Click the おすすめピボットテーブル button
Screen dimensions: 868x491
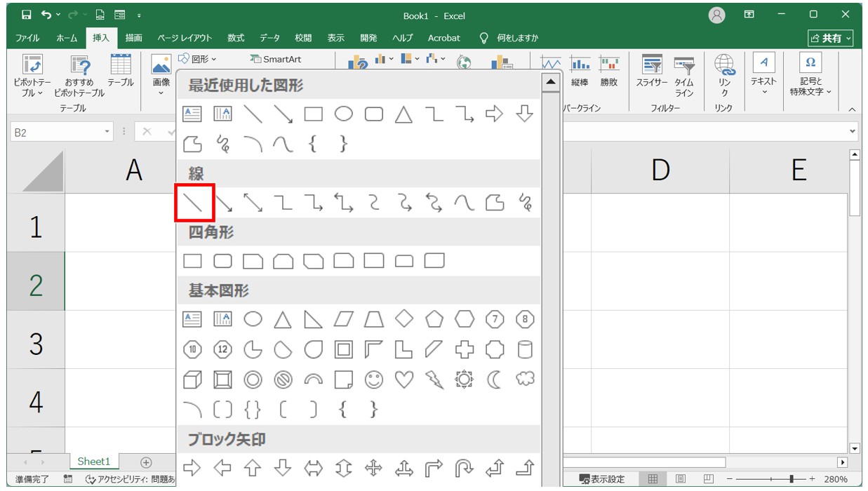pos(79,76)
